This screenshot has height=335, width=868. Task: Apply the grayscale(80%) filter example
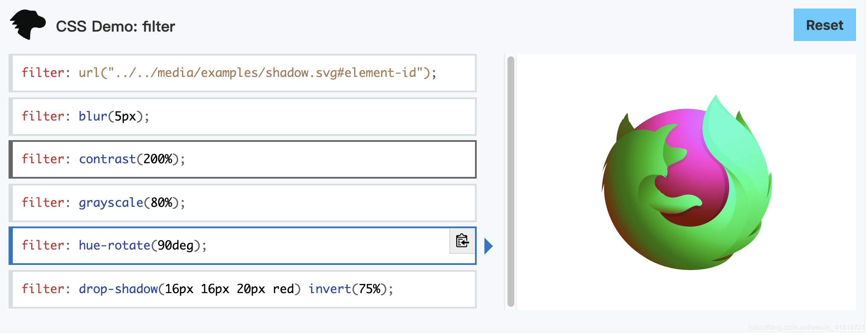click(243, 203)
